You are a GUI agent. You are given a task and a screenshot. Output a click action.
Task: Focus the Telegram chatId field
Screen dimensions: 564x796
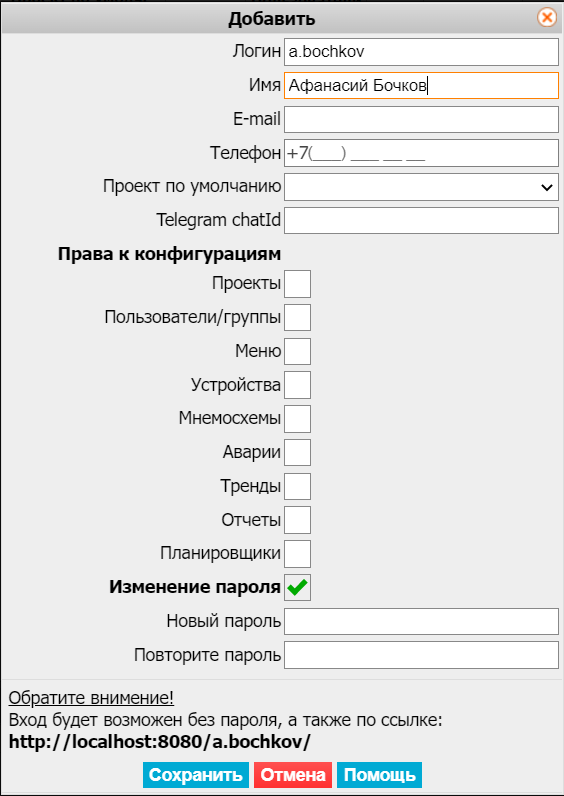coord(421,221)
